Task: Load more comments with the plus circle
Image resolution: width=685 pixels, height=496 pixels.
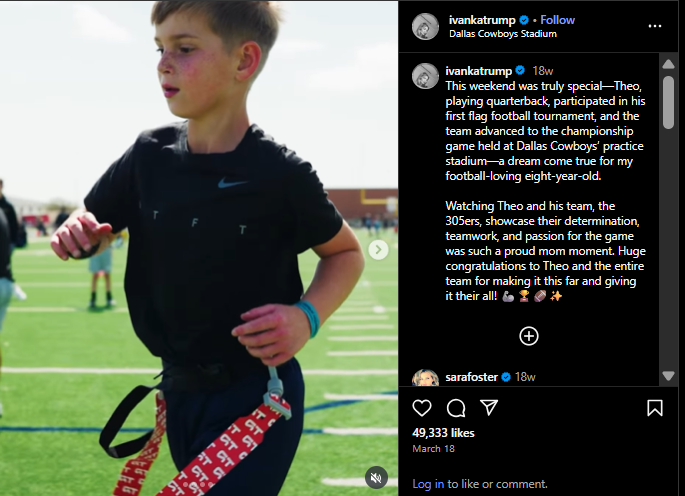Action: 529,336
